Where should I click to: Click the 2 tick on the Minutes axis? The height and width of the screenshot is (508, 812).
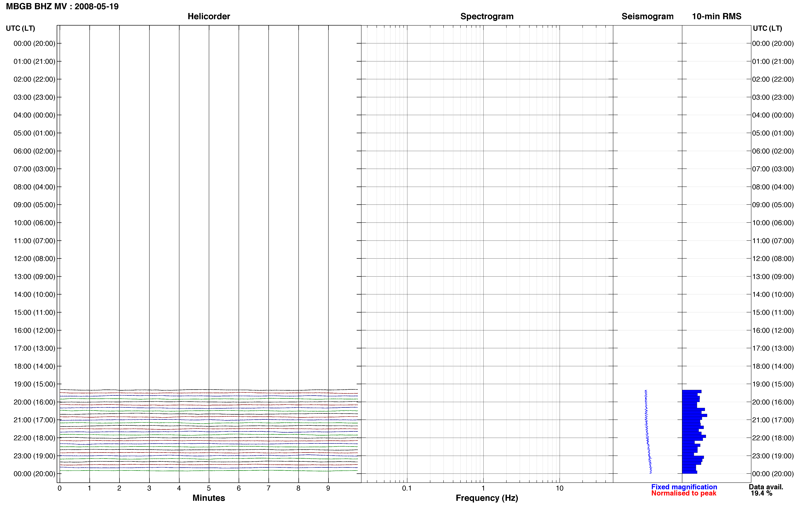pyautogui.click(x=119, y=488)
